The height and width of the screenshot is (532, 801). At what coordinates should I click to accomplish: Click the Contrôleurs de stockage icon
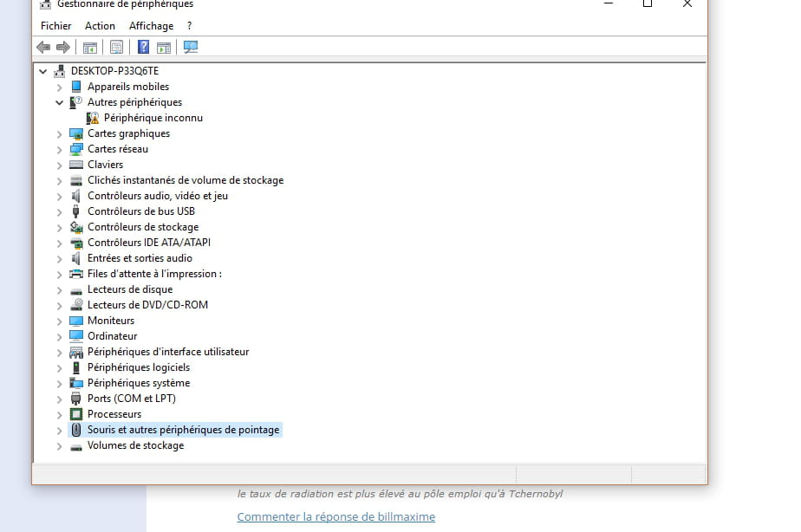point(76,227)
